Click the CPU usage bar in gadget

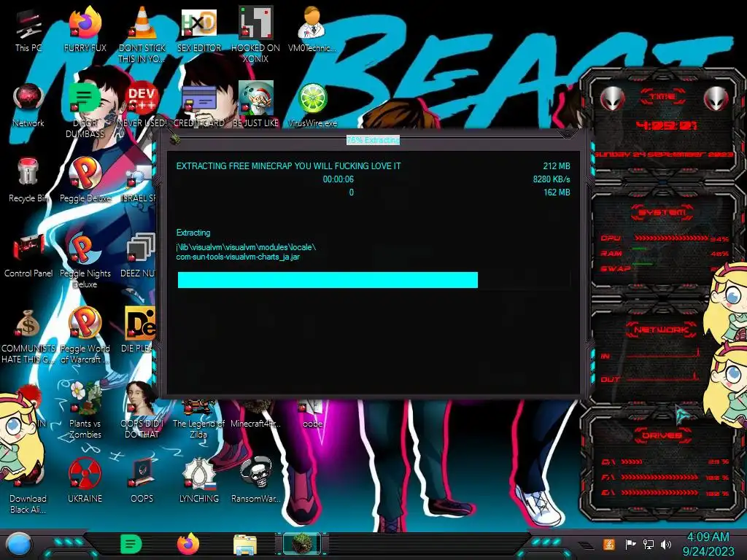670,238
